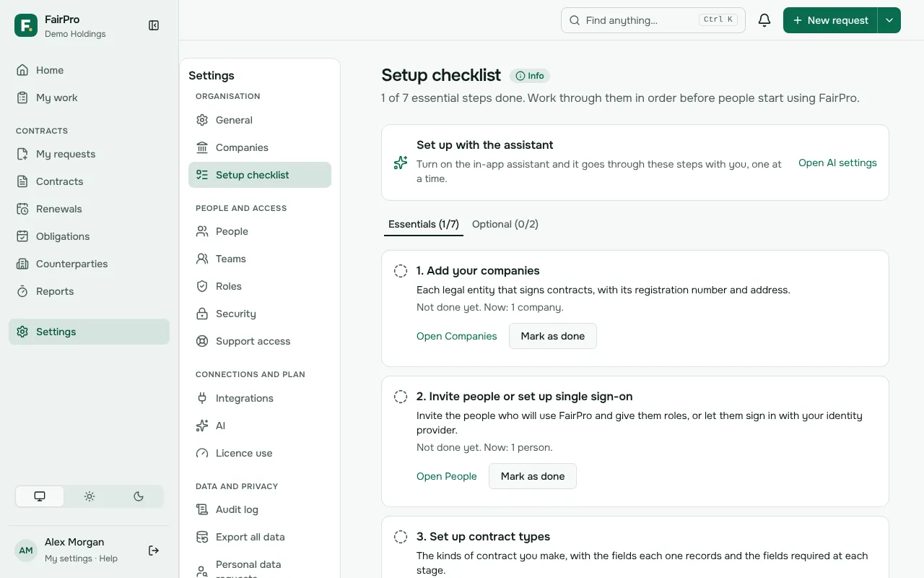Open Contracts in sidebar
924x578 pixels.
89,181
